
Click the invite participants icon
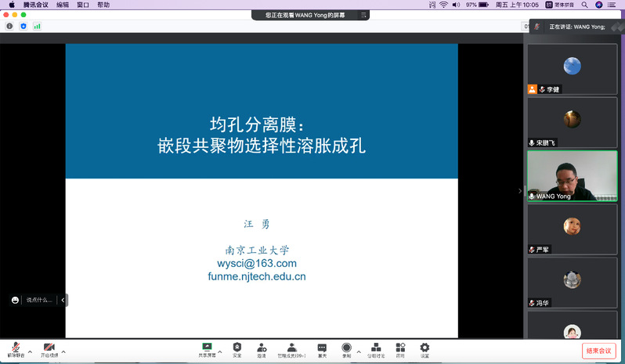point(261,348)
